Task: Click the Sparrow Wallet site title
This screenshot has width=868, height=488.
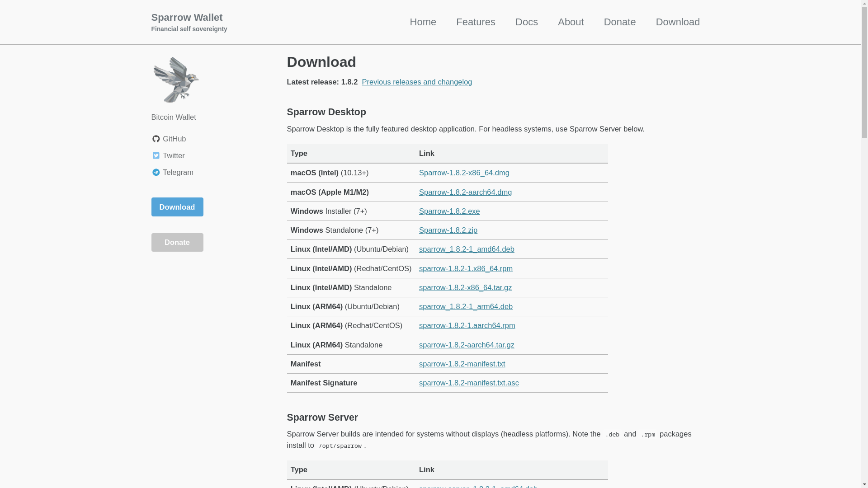Action: point(187,18)
